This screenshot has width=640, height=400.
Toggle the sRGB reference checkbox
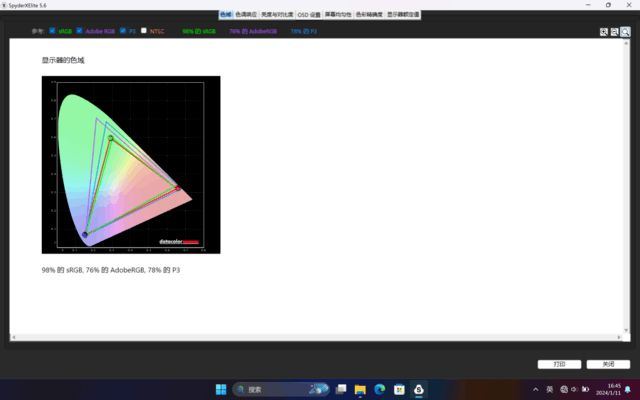(x=52, y=31)
